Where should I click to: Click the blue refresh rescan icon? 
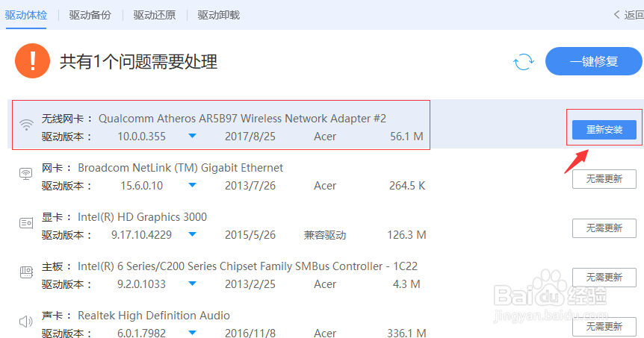[524, 62]
